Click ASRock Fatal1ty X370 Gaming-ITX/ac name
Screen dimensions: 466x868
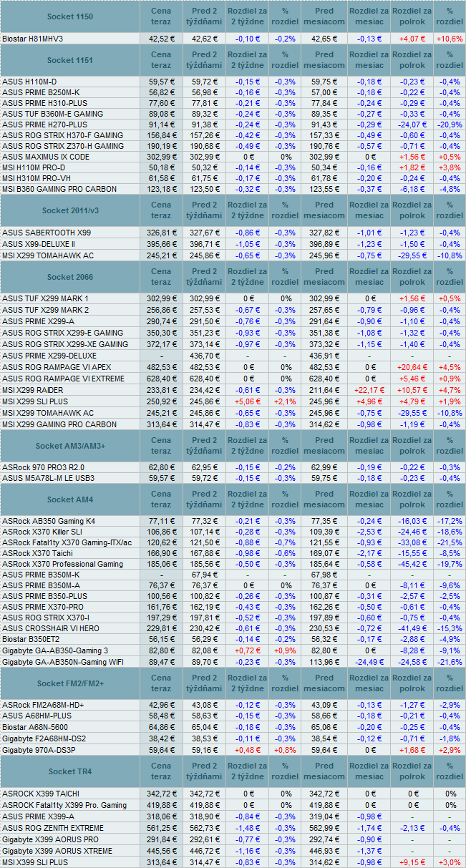67,542
